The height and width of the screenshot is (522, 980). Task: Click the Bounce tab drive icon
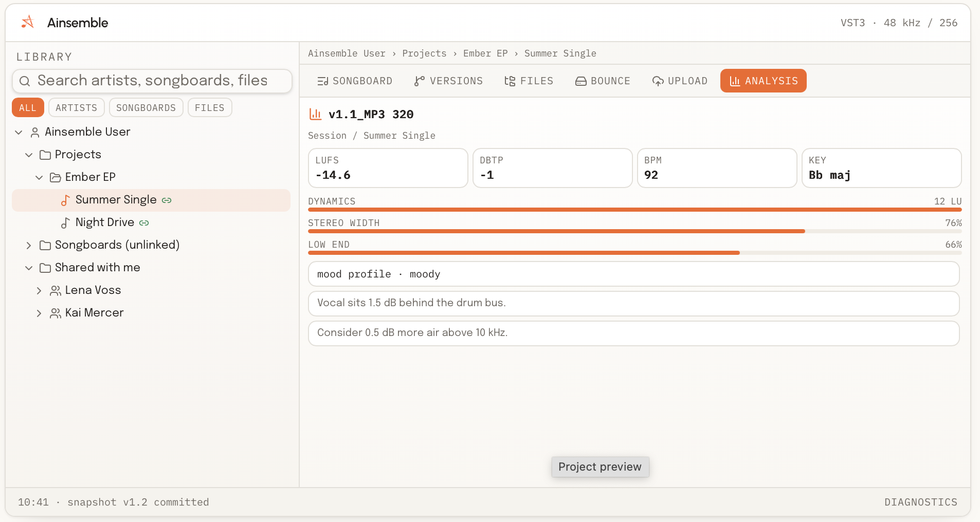click(581, 81)
